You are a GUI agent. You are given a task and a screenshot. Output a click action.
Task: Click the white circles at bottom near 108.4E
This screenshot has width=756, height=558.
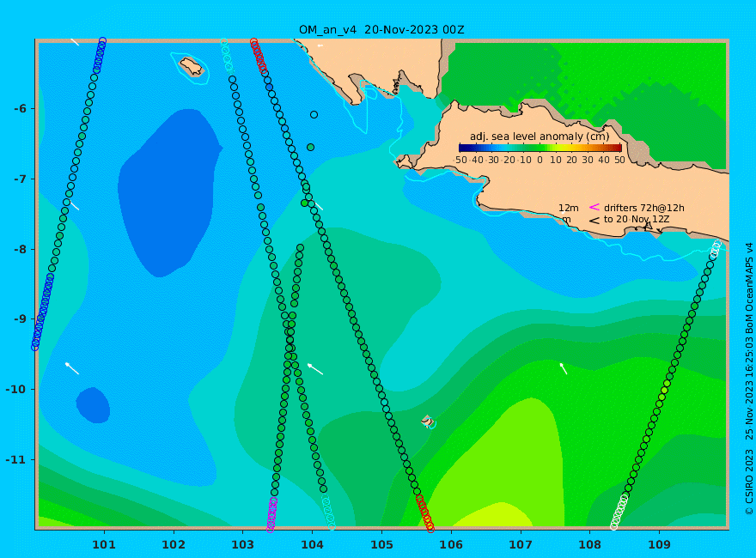point(619,512)
